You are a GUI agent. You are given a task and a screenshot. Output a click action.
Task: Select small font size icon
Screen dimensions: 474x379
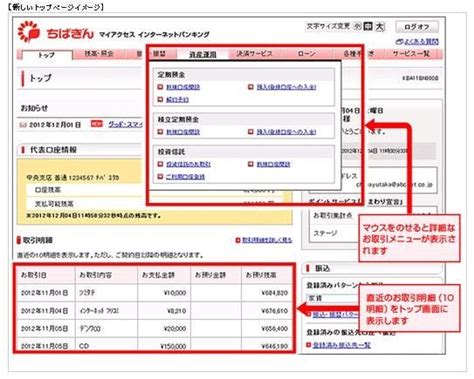click(357, 26)
